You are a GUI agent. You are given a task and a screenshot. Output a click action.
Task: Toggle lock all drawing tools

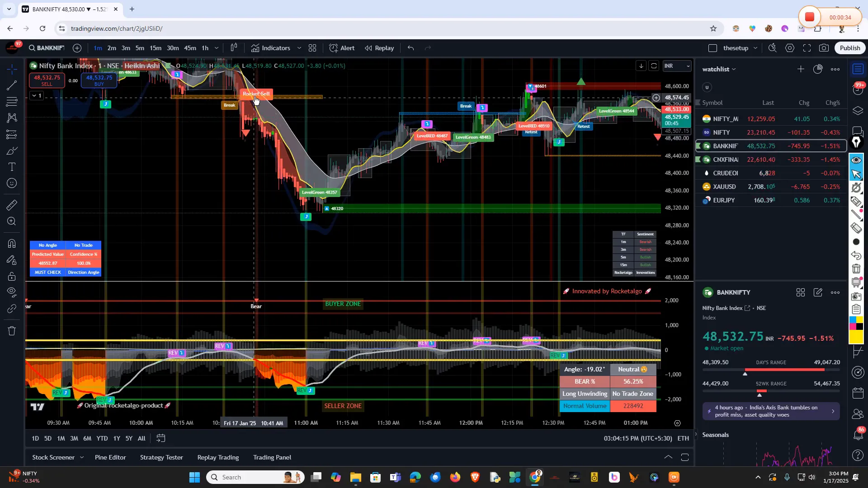tap(12, 276)
